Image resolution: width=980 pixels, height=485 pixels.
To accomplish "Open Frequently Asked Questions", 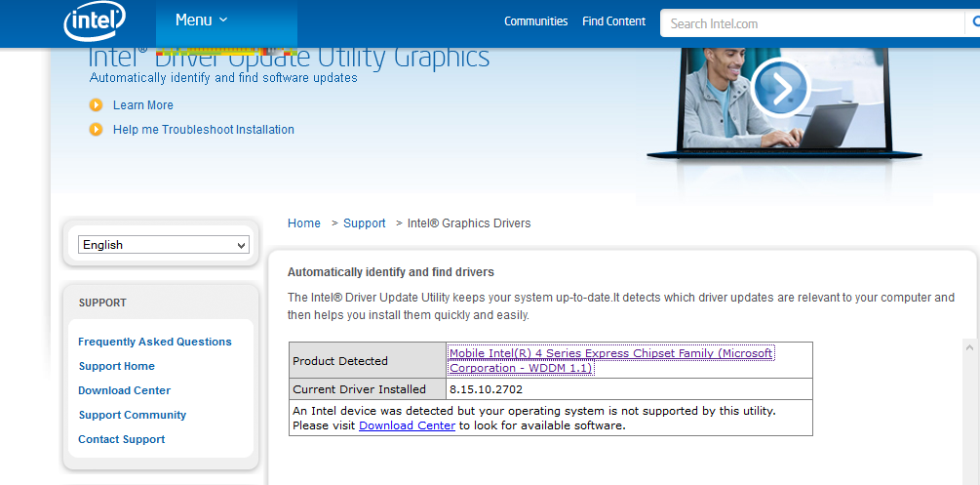I will 154,342.
